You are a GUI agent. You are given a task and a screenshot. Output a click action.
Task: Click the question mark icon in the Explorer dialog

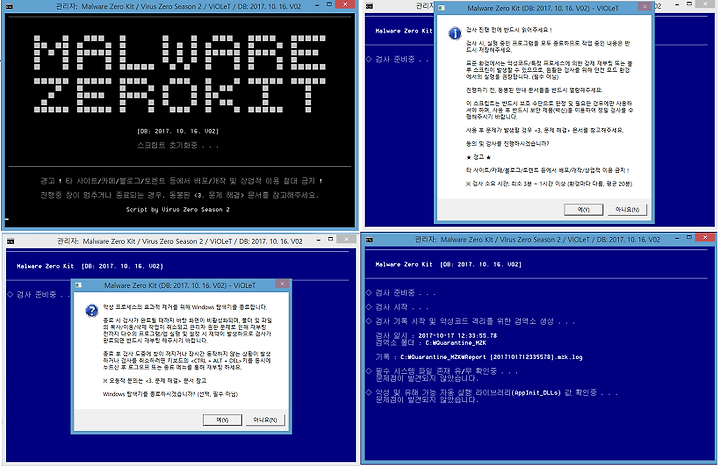point(92,311)
